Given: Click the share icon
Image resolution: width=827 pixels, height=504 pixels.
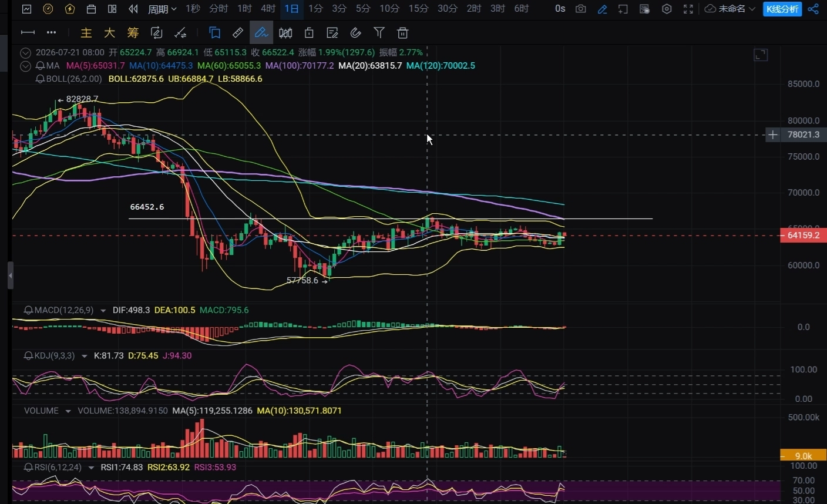Looking at the screenshot, I should click(813, 9).
